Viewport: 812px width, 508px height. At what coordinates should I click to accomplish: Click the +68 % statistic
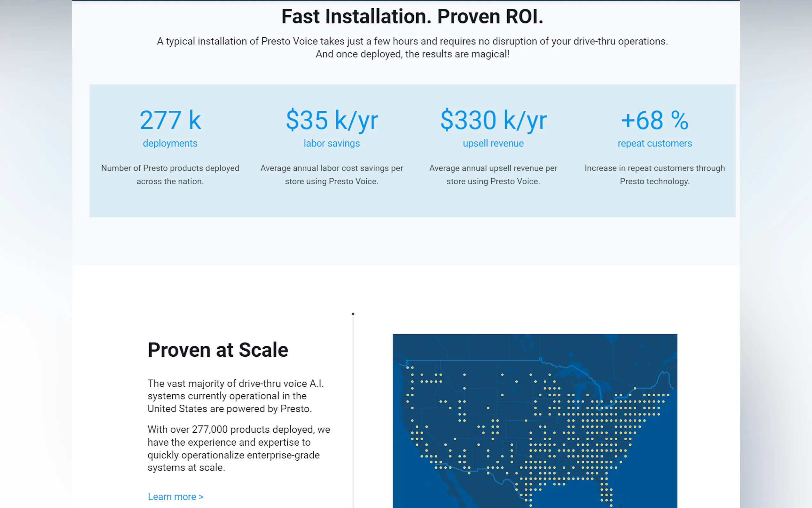coord(655,120)
